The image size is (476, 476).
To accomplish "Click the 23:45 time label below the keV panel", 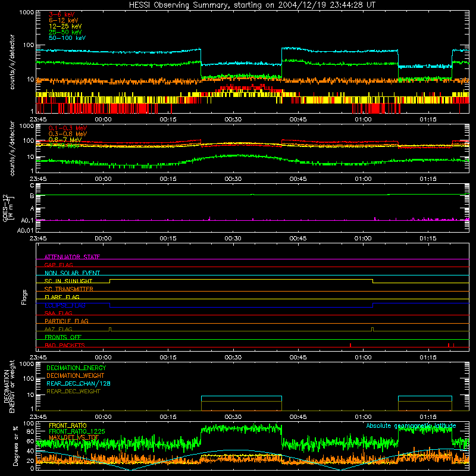I will point(38,120).
